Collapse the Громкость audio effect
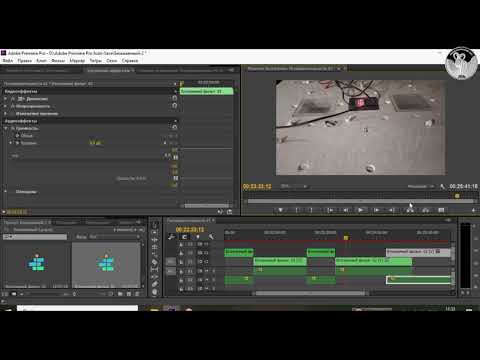480x360 pixels. coord(5,128)
